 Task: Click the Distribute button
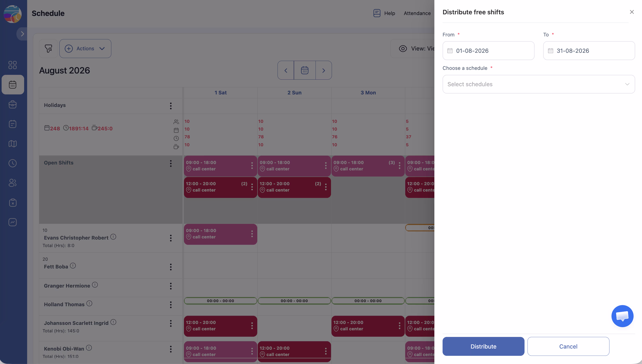pyautogui.click(x=483, y=346)
